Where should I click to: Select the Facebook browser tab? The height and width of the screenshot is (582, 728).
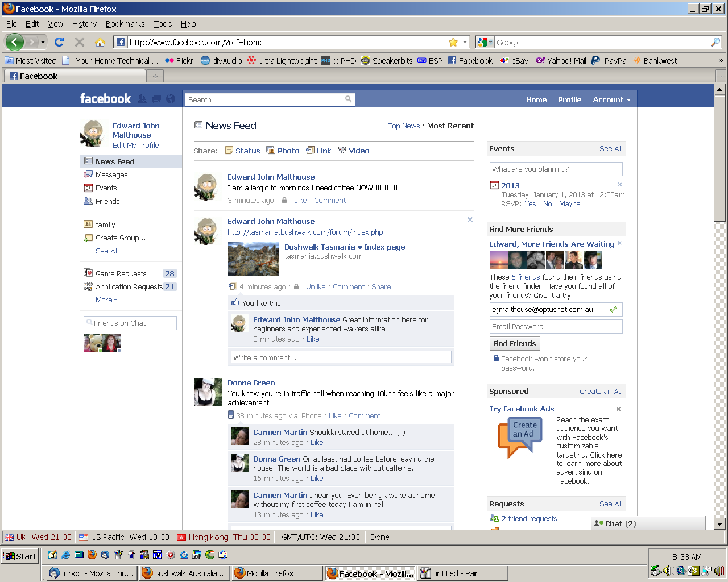(74, 76)
